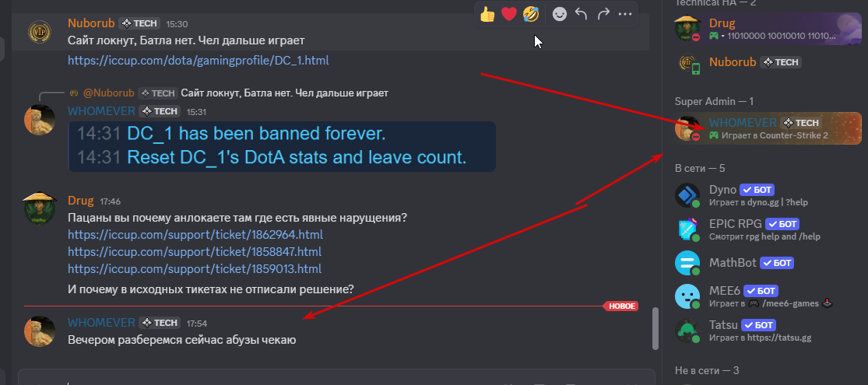Click the chat scrollbar thumb

(x=656, y=328)
